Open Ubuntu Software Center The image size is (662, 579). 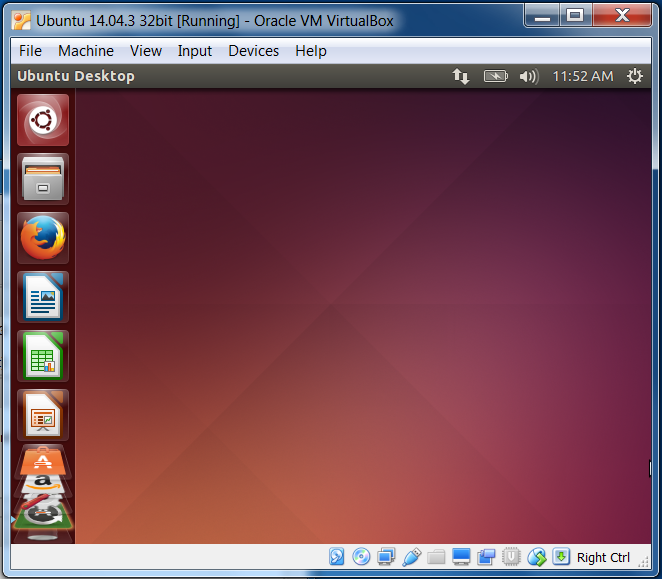pos(43,460)
